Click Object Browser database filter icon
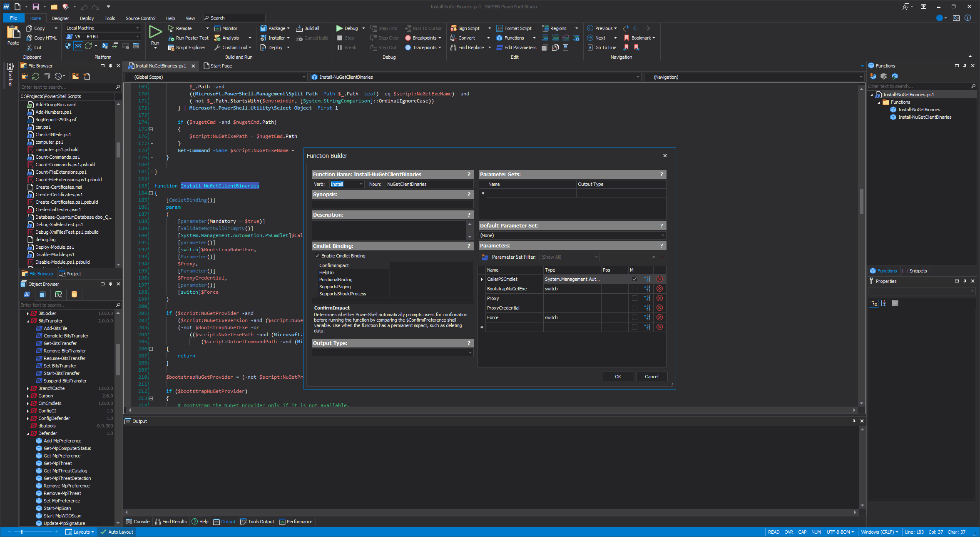The image size is (980, 537). tap(74, 294)
